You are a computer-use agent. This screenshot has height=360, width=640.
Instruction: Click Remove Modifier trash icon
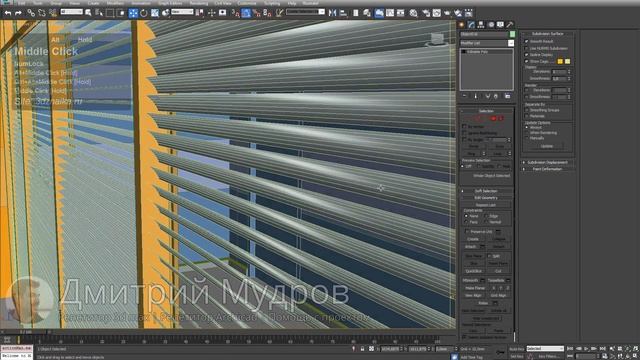point(496,96)
